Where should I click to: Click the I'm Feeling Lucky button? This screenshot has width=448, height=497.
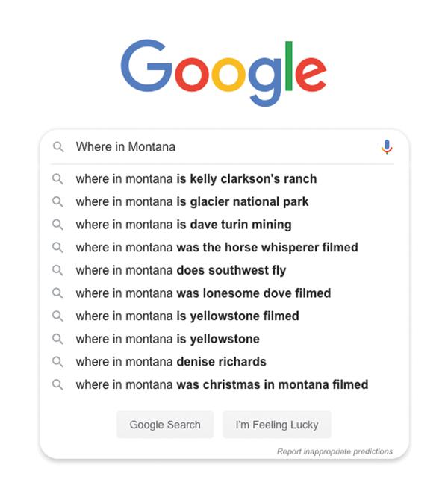pyautogui.click(x=277, y=425)
